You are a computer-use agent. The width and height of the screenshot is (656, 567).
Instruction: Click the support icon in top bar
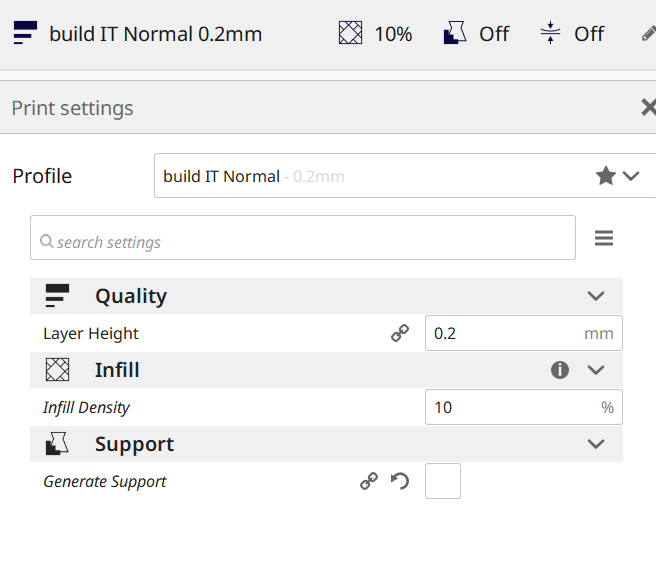454,34
